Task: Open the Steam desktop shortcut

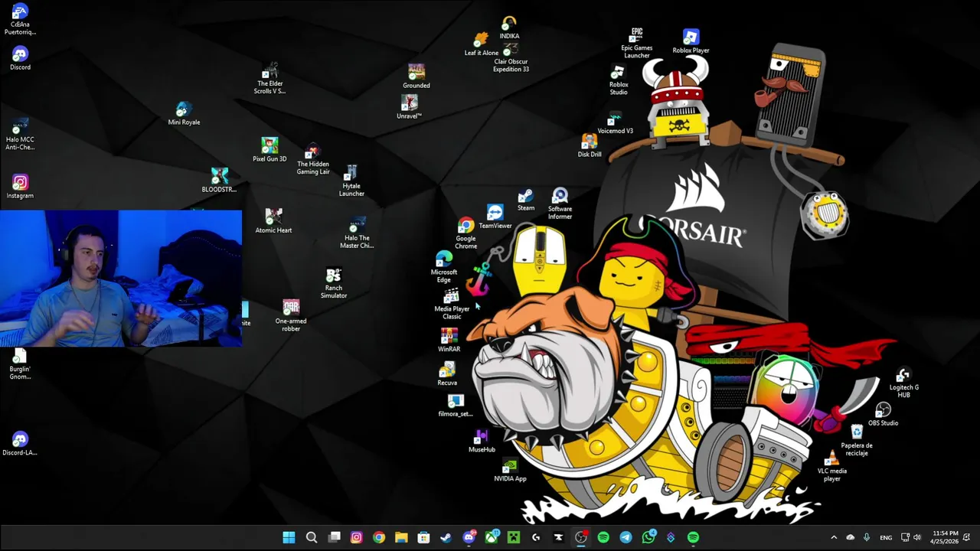Action: point(525,200)
